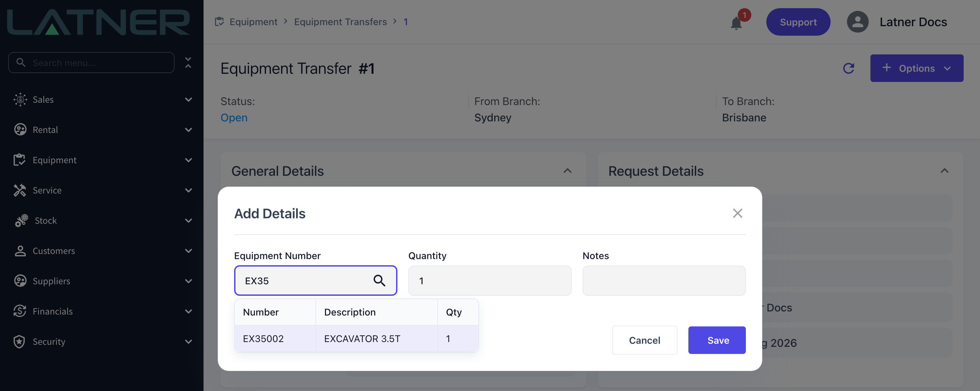This screenshot has height=391, width=980.
Task: Focus the Notes input field
Action: click(x=664, y=280)
